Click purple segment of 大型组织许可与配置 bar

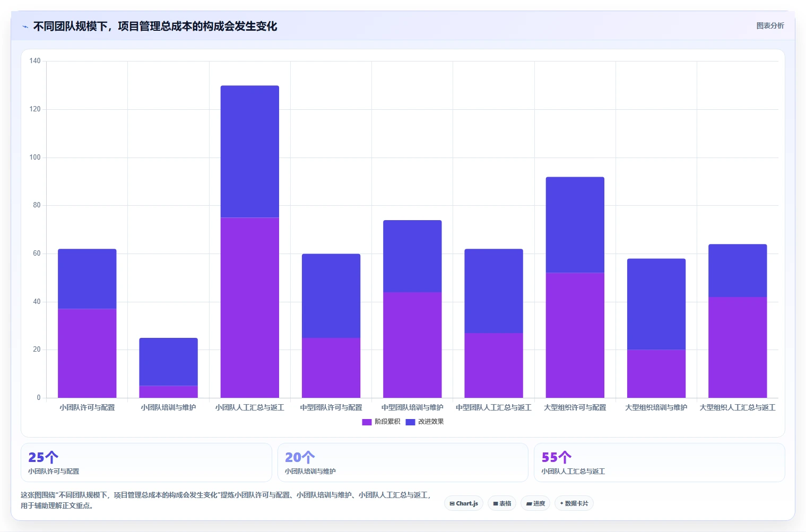[x=575, y=335]
